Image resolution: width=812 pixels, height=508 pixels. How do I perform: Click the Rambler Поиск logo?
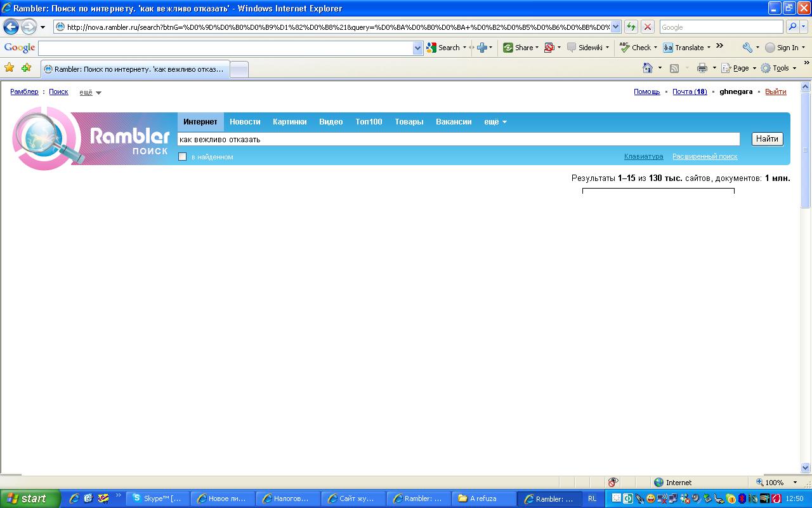[91, 139]
